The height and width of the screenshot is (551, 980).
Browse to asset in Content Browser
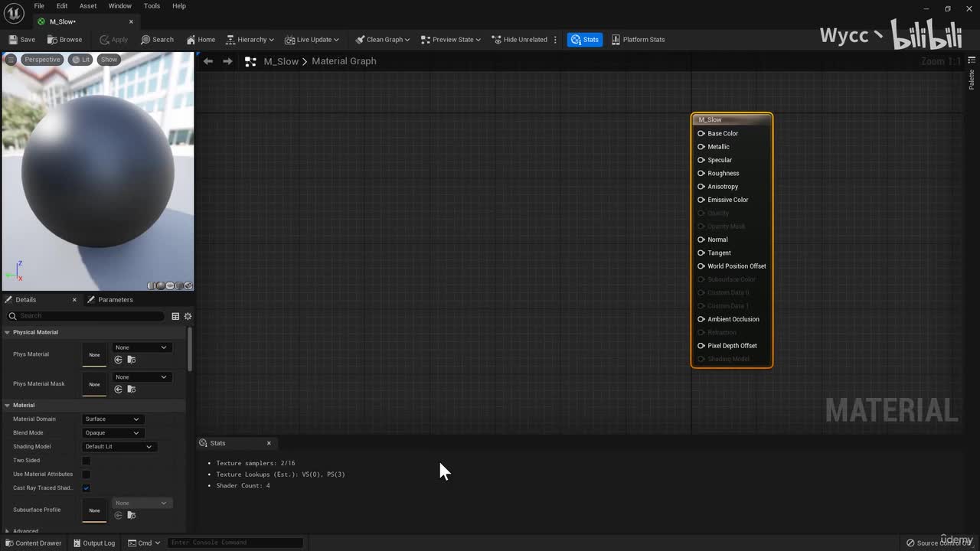coord(65,40)
